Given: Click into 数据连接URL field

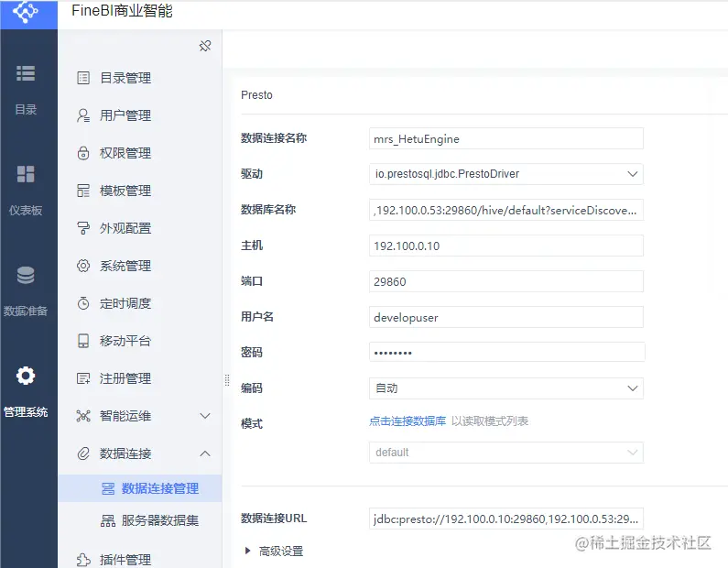Looking at the screenshot, I should point(506,519).
